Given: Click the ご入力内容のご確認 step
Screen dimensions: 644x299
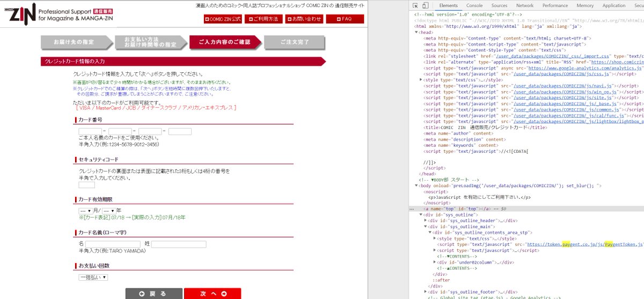Looking at the screenshot, I should [225, 42].
